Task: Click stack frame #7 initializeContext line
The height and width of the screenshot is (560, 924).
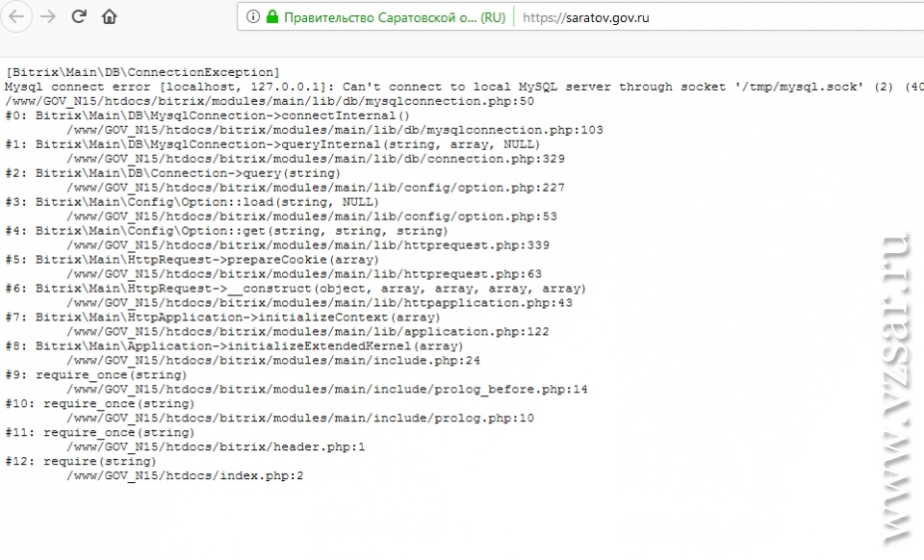Action: pyautogui.click(x=237, y=318)
